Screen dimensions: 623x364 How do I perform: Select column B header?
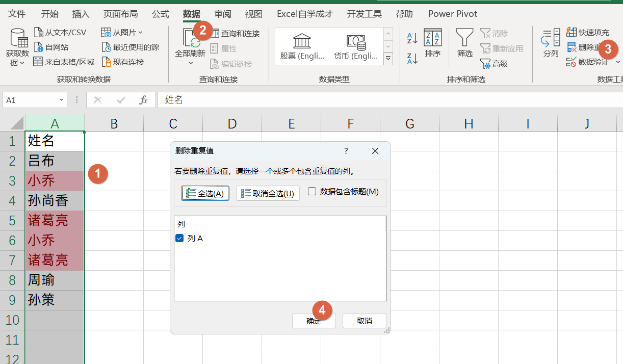[114, 123]
